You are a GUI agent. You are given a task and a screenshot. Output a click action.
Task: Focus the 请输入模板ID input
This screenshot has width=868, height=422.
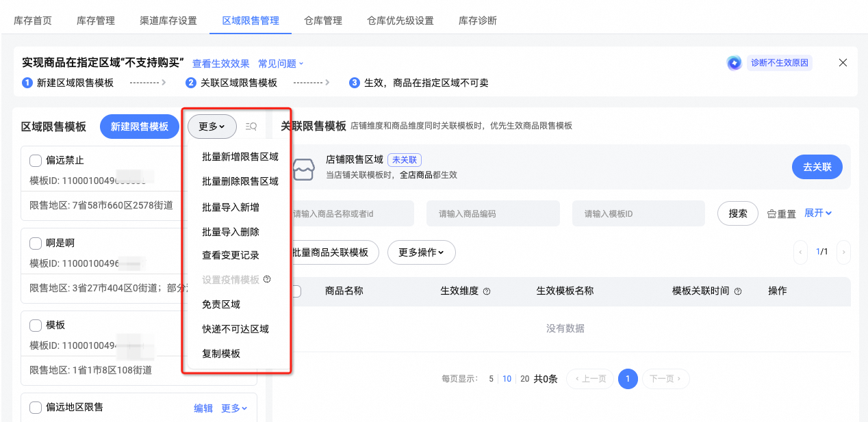[639, 213]
